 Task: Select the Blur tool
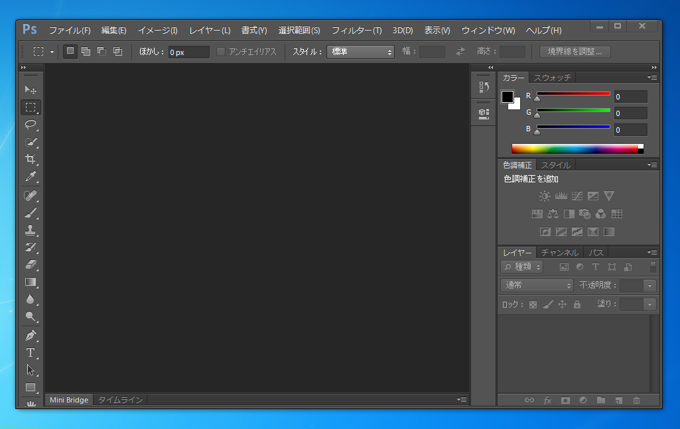(30, 299)
